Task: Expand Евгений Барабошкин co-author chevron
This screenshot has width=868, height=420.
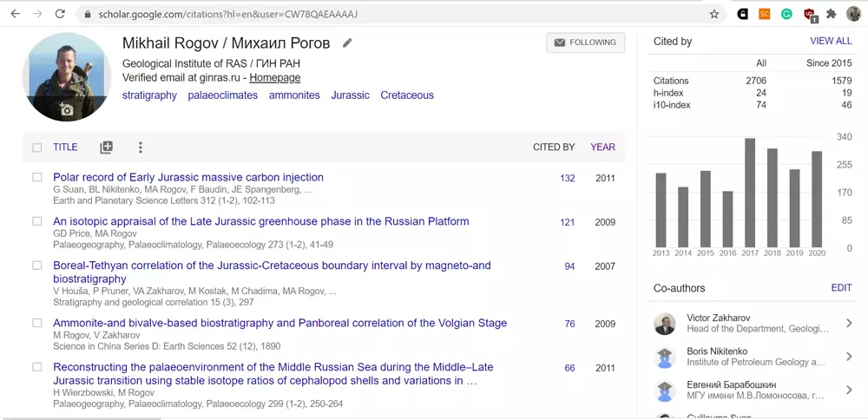Action: (849, 390)
